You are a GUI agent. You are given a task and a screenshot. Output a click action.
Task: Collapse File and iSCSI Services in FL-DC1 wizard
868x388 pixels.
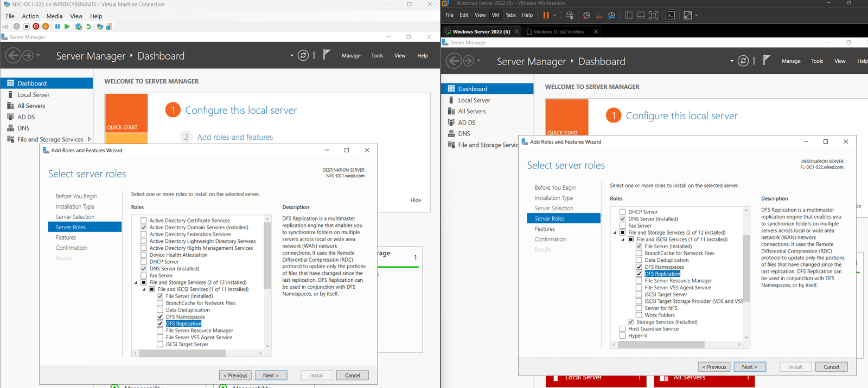click(623, 240)
